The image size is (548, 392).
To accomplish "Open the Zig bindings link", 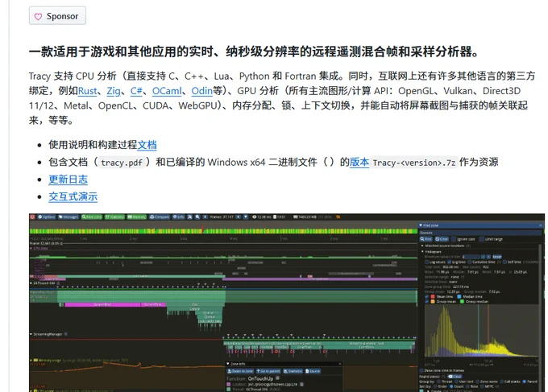I will (x=114, y=91).
